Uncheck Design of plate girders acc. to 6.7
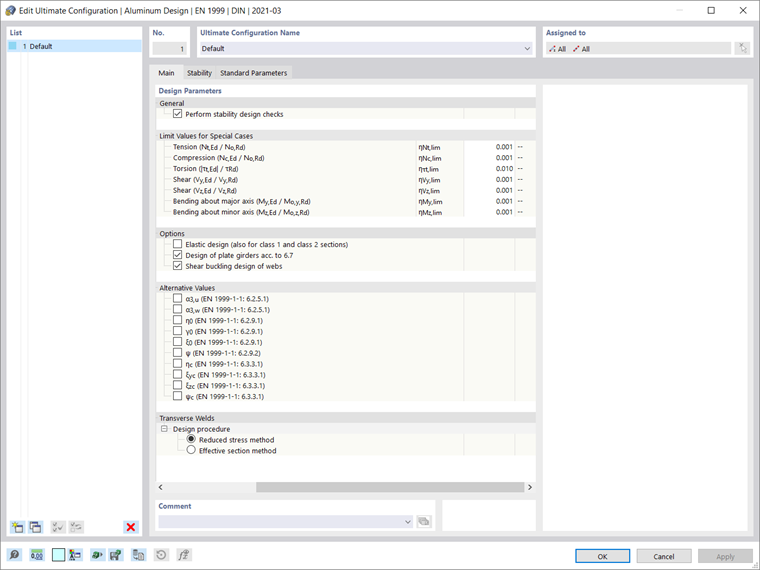Viewport: 760px width, 570px height. [x=177, y=255]
